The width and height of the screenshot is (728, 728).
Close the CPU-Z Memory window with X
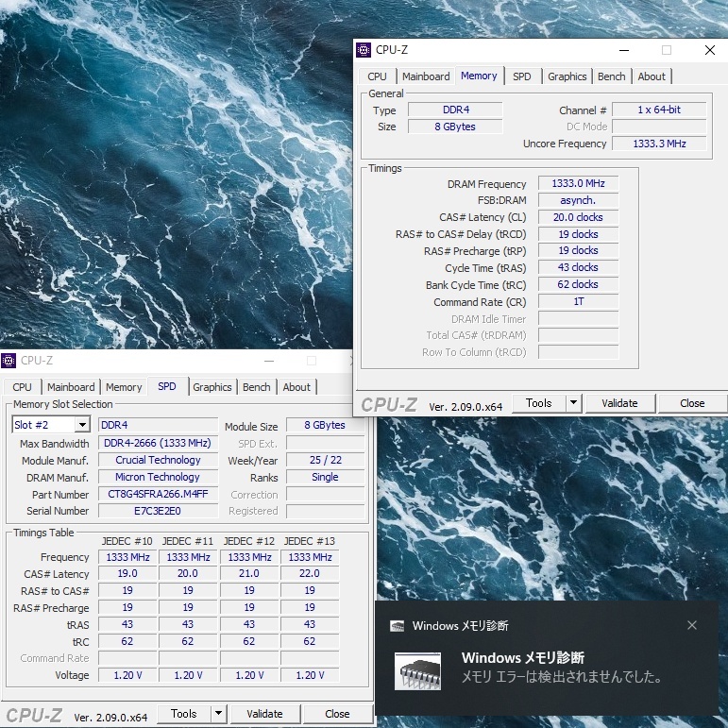(x=710, y=50)
